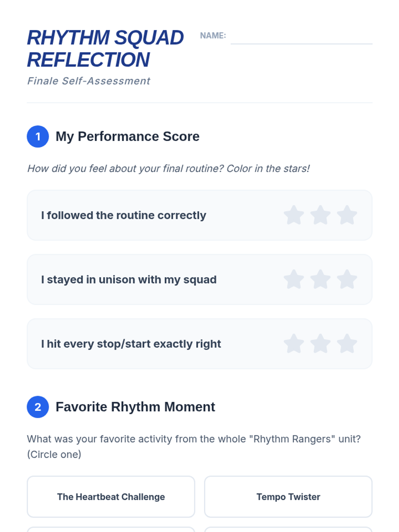The image size is (399, 532).
Task: Select The Heartbeat Challenge option
Action: click(111, 497)
